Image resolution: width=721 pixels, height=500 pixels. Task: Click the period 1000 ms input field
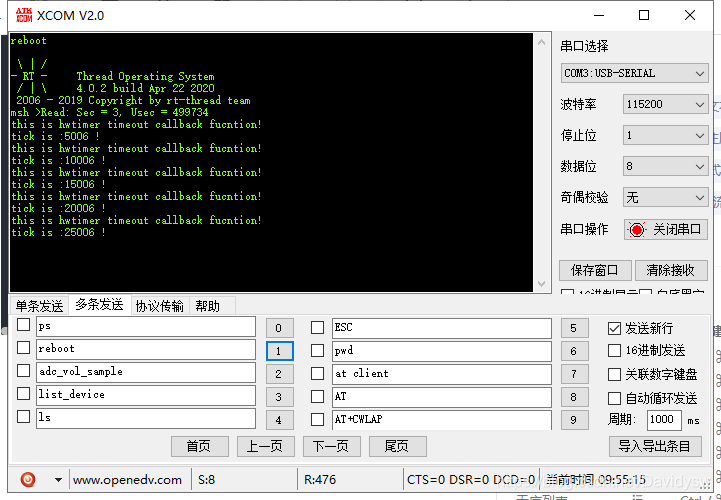664,420
